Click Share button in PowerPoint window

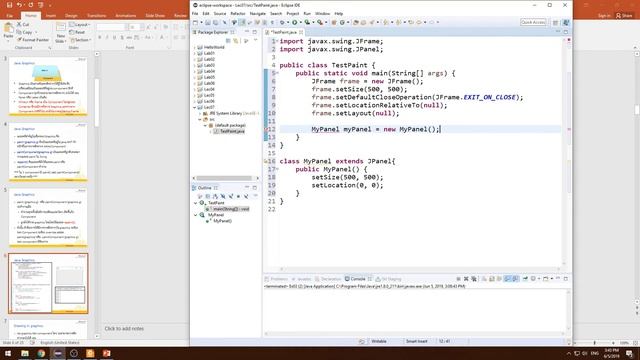pos(624,16)
